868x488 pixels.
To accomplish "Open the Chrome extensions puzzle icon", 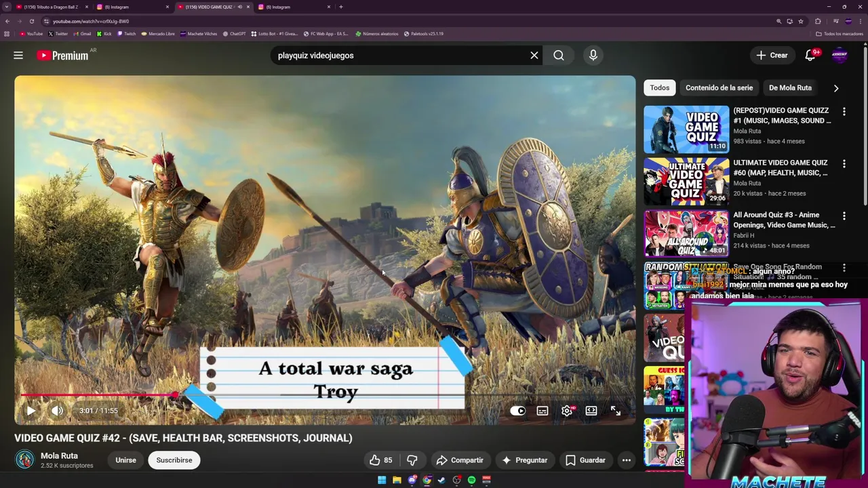I will pos(818,21).
